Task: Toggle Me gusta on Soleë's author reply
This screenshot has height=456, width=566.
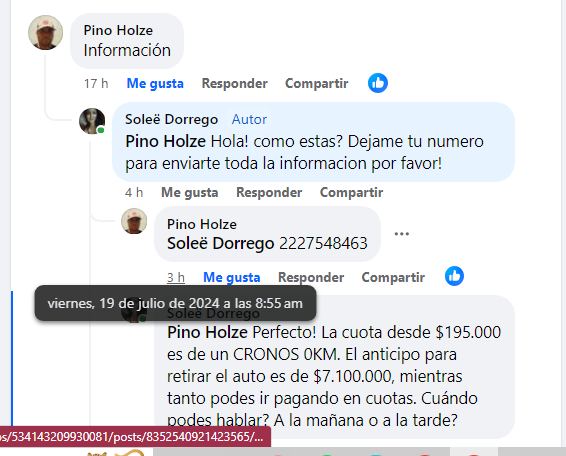Action: tap(190, 192)
